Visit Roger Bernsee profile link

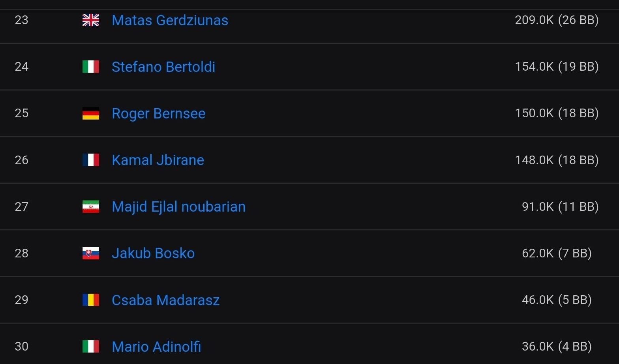point(158,113)
